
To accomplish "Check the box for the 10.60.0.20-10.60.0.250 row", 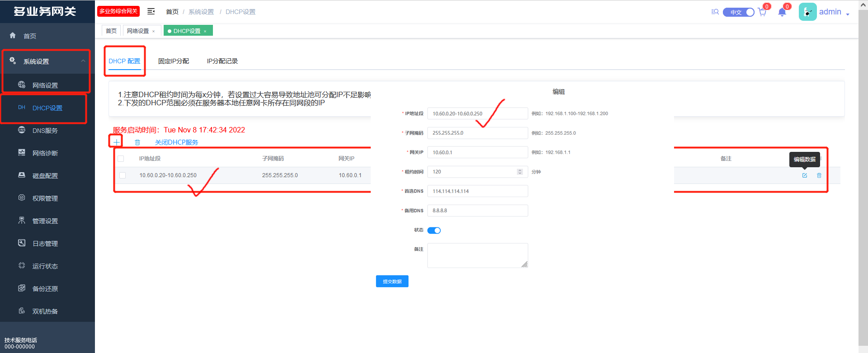I will [123, 175].
